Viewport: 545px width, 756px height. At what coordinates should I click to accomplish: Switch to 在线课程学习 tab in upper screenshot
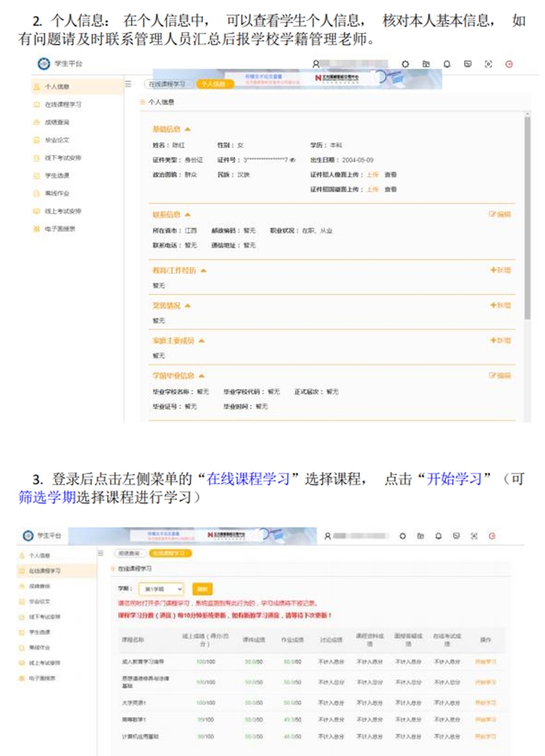coord(165,84)
